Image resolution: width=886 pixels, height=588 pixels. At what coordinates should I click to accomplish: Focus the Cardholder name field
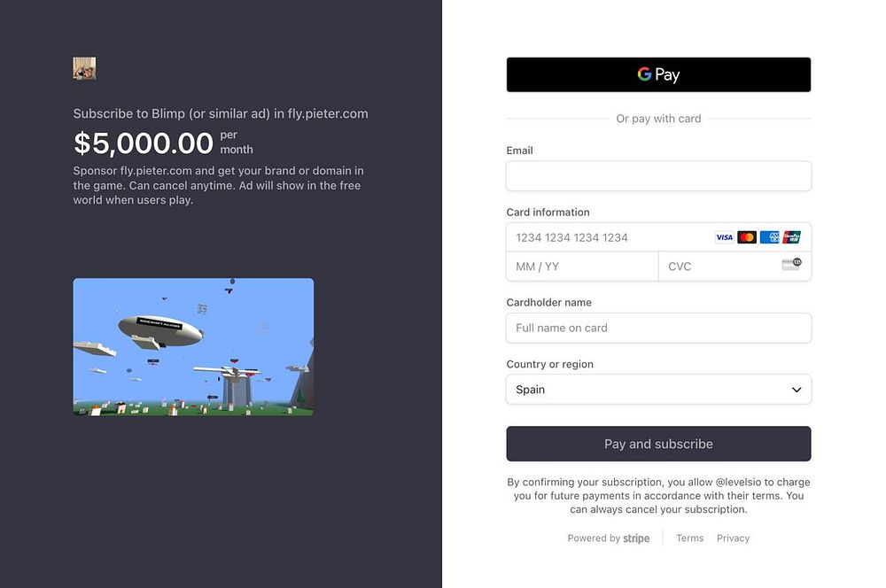coord(658,328)
